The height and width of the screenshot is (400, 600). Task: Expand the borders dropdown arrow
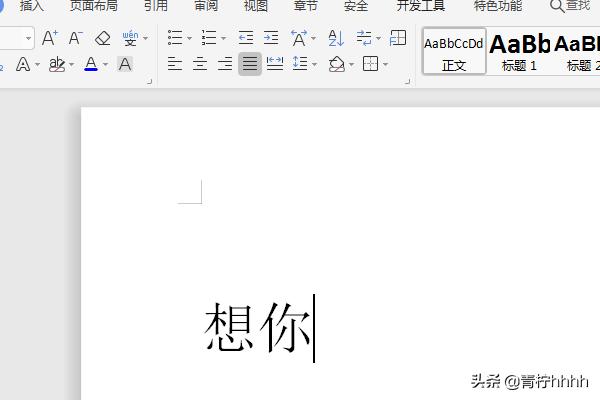point(385,64)
